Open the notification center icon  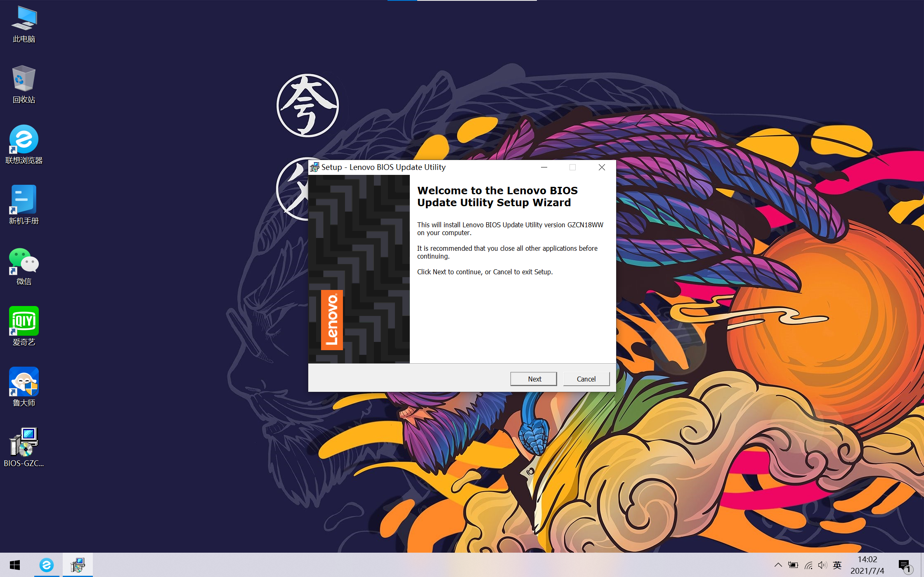click(905, 566)
